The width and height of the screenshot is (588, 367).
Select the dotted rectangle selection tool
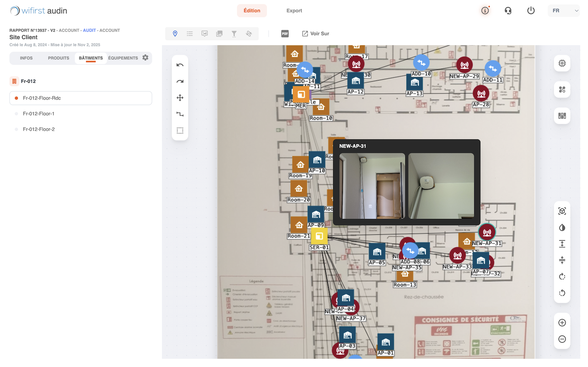click(180, 131)
